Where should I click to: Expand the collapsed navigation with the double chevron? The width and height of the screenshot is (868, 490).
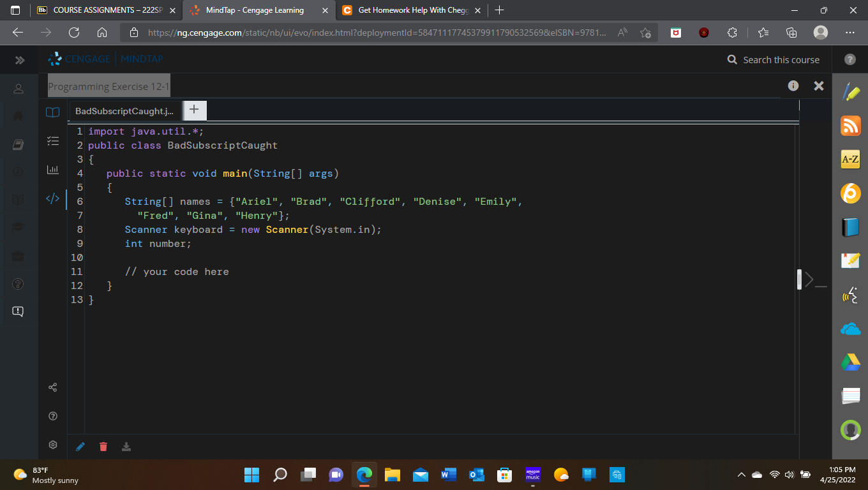[19, 59]
